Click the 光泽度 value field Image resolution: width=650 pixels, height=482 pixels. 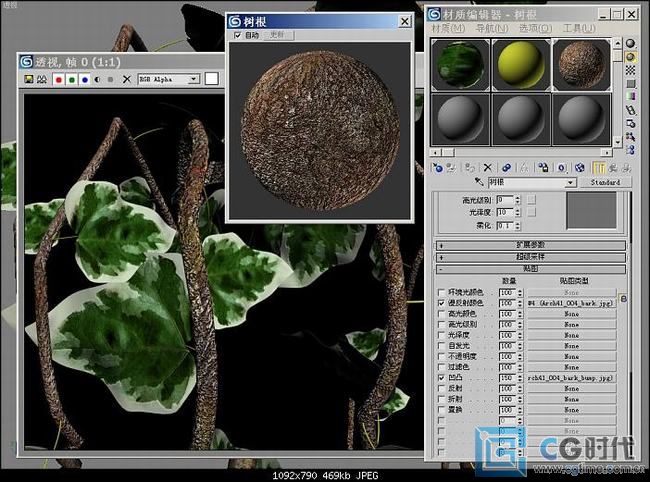coord(504,212)
